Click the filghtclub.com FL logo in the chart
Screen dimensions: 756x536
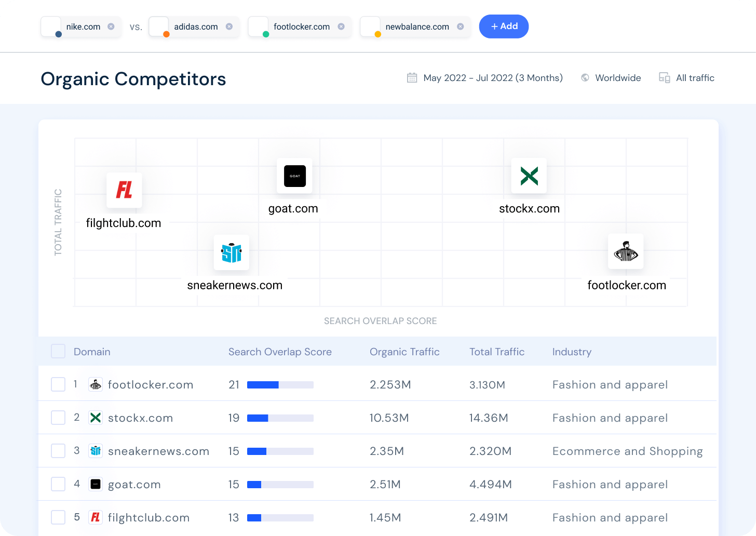click(124, 190)
